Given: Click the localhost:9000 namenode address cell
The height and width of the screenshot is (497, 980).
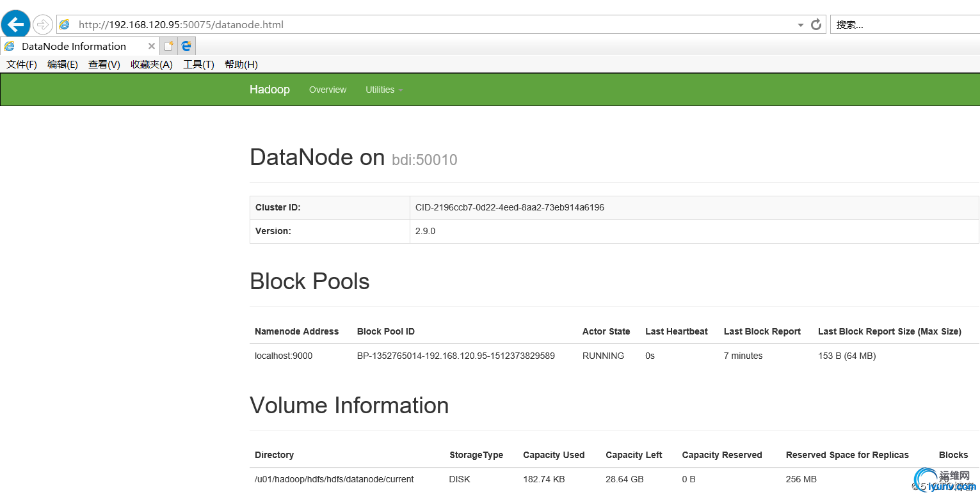Looking at the screenshot, I should click(284, 356).
